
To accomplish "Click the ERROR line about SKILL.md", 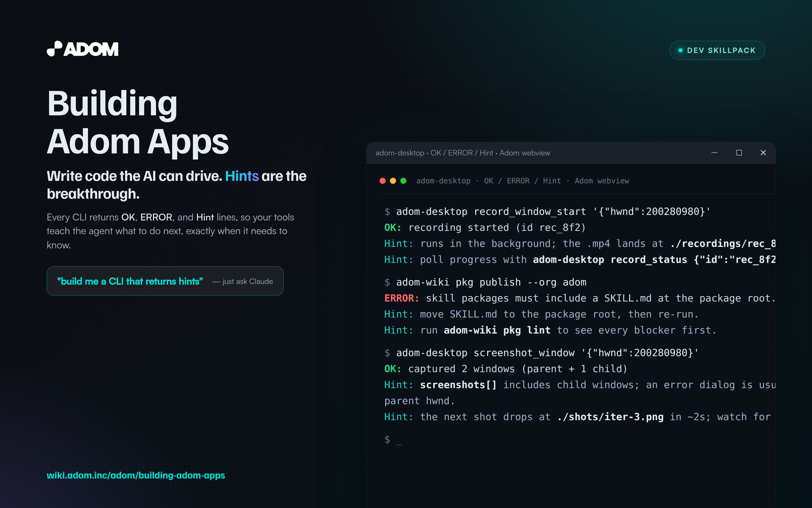I will coord(580,298).
